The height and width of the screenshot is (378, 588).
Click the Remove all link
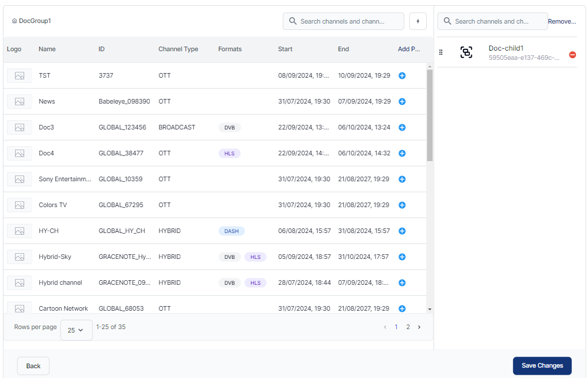[x=562, y=21]
